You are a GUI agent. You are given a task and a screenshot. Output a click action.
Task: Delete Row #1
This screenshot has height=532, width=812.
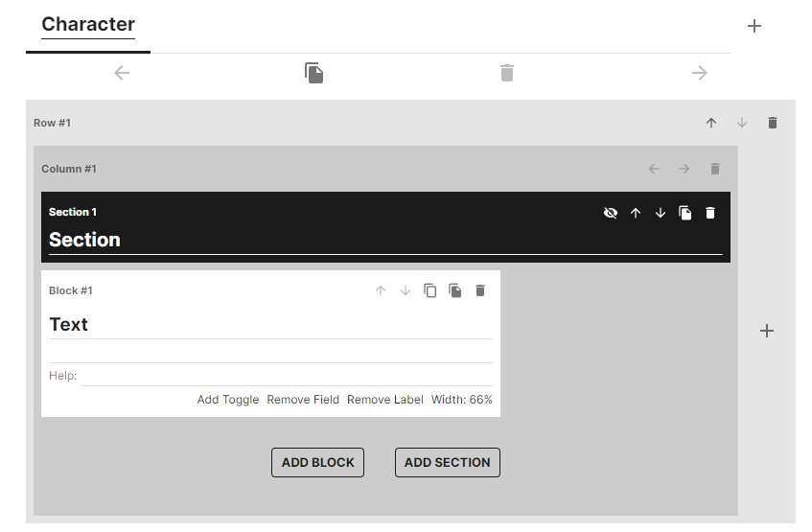pyautogui.click(x=773, y=123)
